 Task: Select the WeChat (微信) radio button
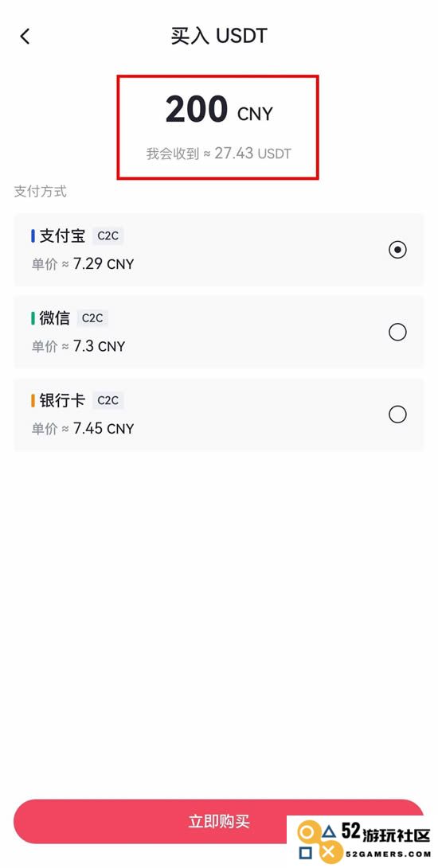pos(397,332)
